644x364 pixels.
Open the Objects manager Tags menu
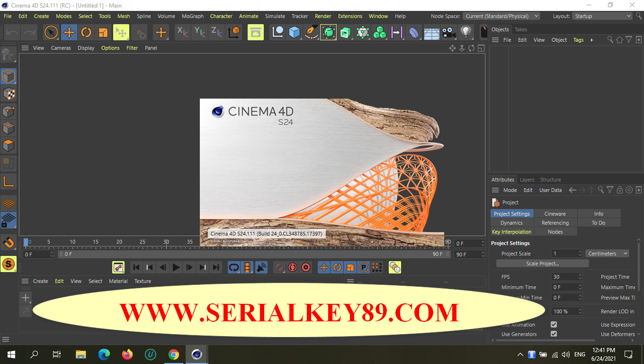point(579,40)
